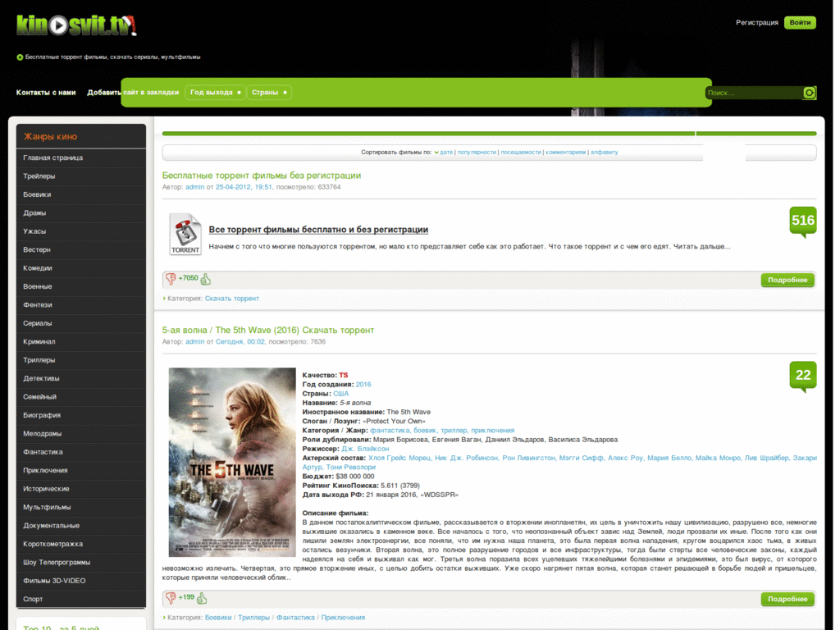
Task: Open the Сегодня, 00:02 date link
Action: pyautogui.click(x=240, y=341)
